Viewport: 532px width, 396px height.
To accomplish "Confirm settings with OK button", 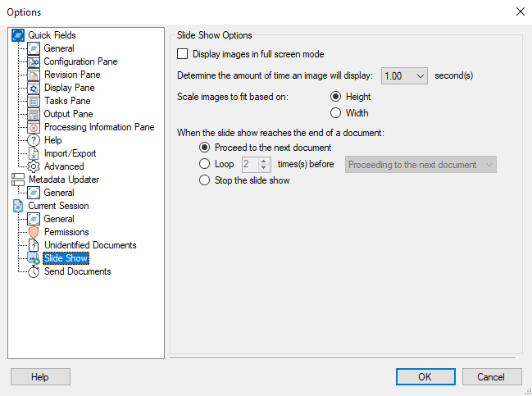I will tap(425, 377).
